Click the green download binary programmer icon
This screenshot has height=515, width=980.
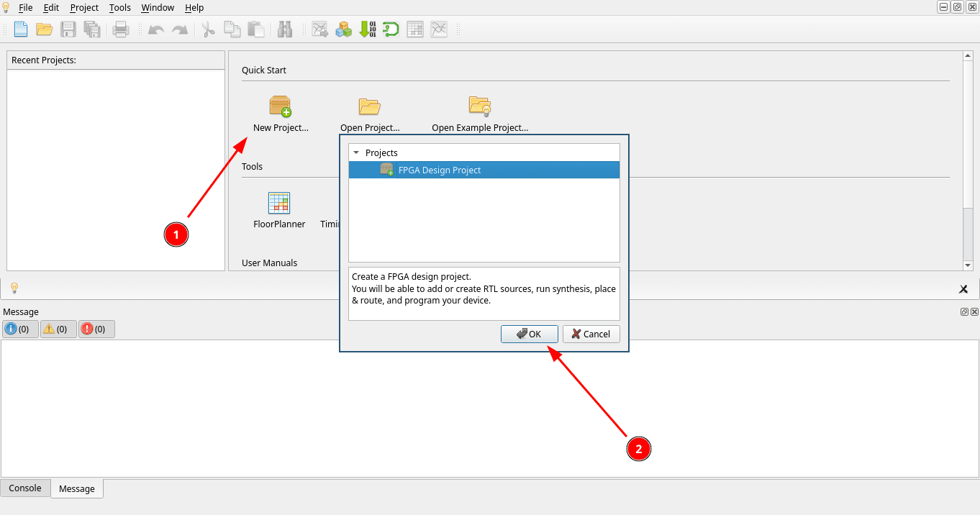[x=368, y=29]
